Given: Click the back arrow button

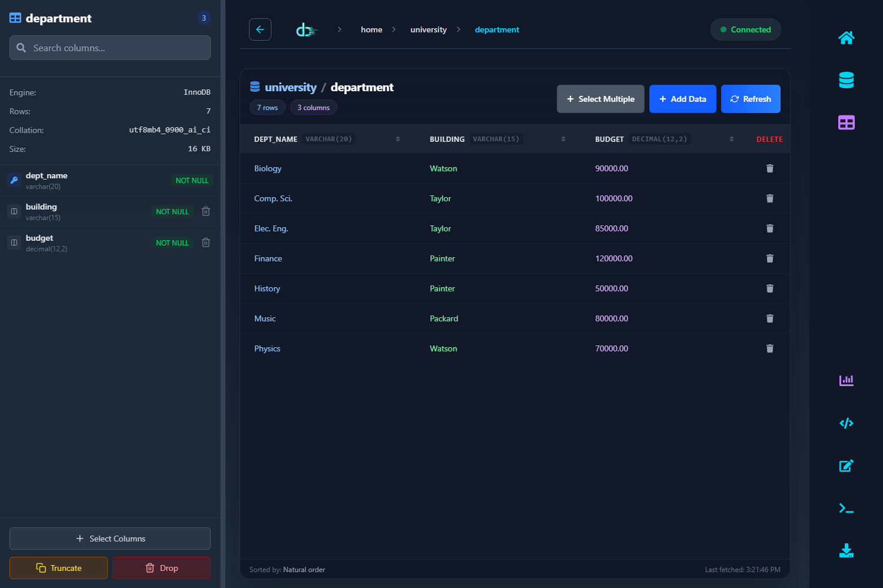Looking at the screenshot, I should [x=260, y=29].
